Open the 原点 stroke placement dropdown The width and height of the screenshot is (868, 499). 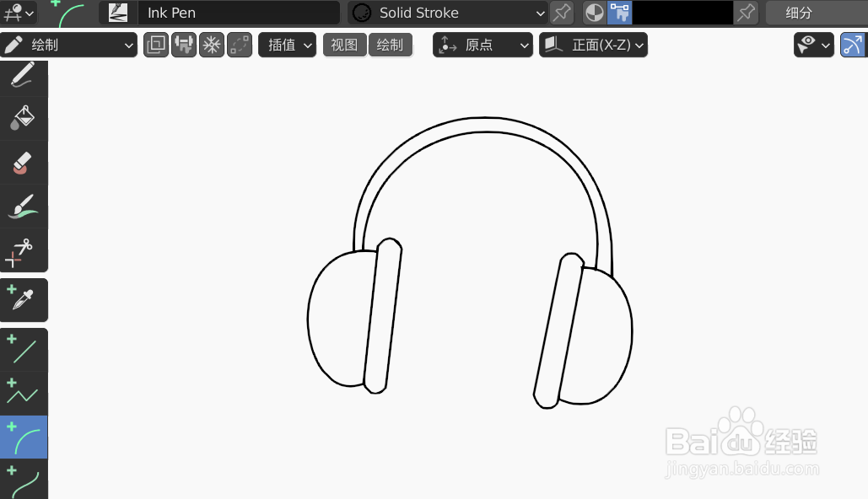(x=483, y=45)
